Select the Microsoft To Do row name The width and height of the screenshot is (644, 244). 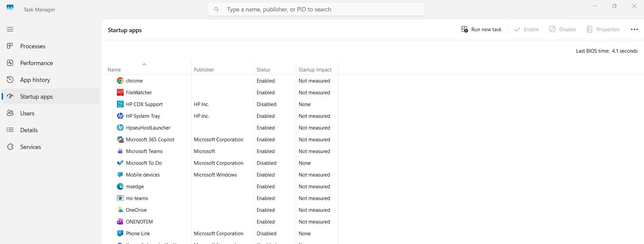tap(144, 163)
